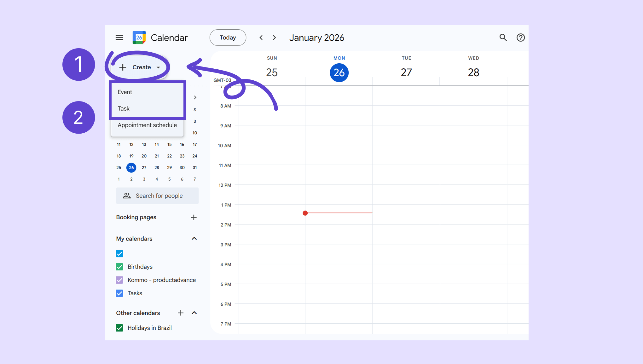This screenshot has width=643, height=364.
Task: Choose Task in the Create menu
Action: coord(124,108)
